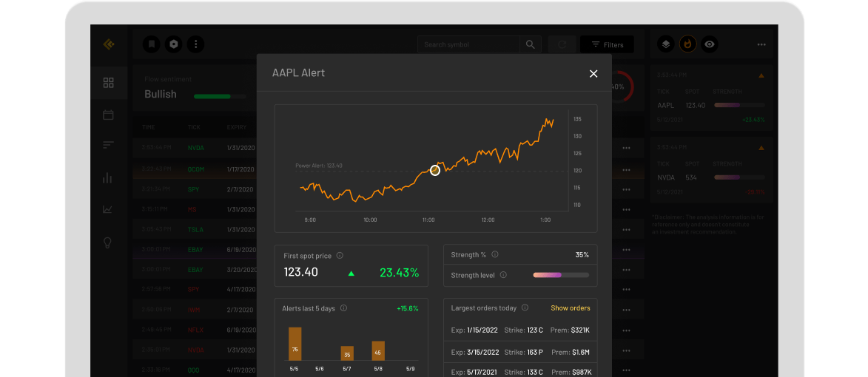Click the info icon next to First spot price
Screen dimensions: 868x377
tap(340, 256)
